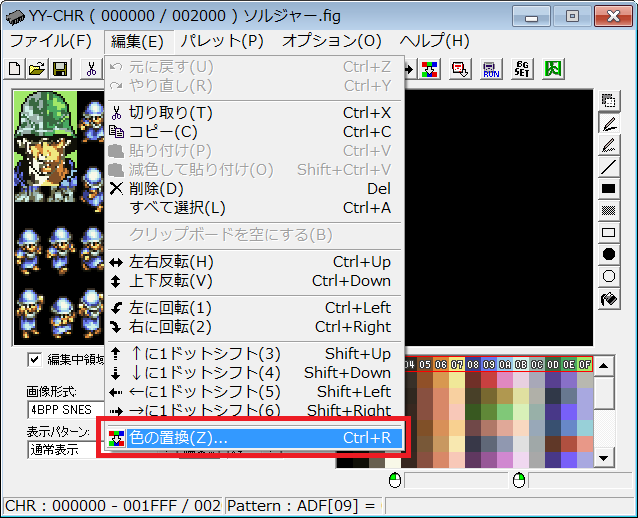Open the オプション(O) menu
This screenshot has width=638, height=518.
[x=332, y=41]
